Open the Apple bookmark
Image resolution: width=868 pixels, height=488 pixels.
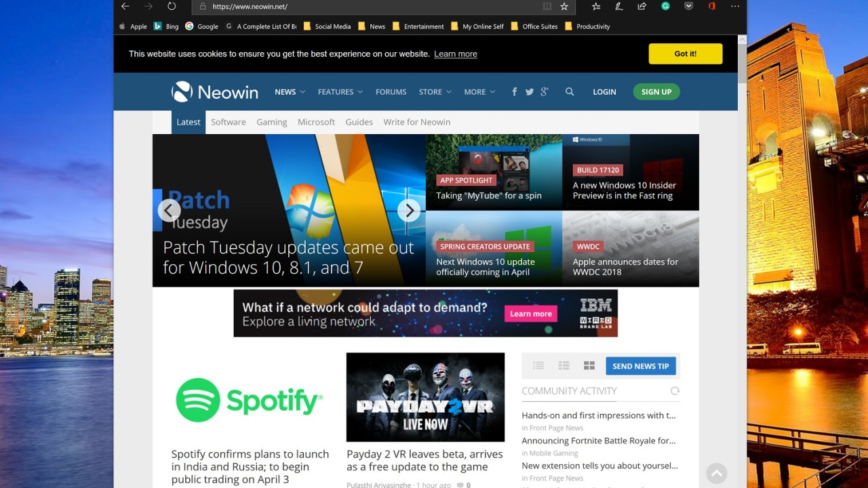[x=133, y=26]
